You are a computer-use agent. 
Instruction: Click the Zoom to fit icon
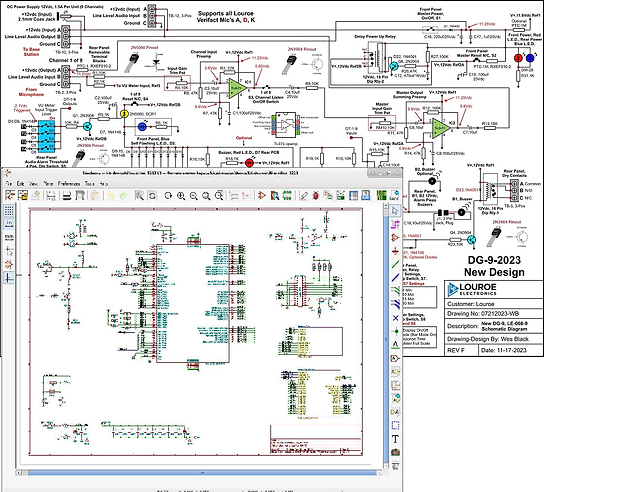click(206, 195)
